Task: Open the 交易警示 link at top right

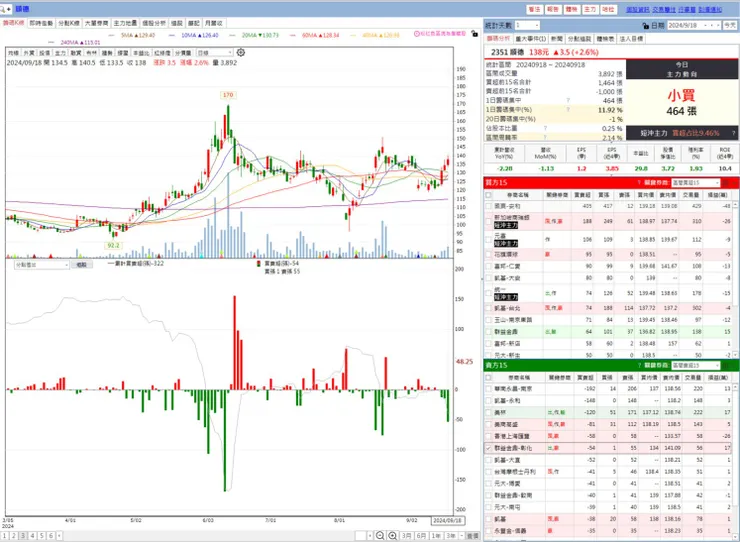Action: pos(664,9)
